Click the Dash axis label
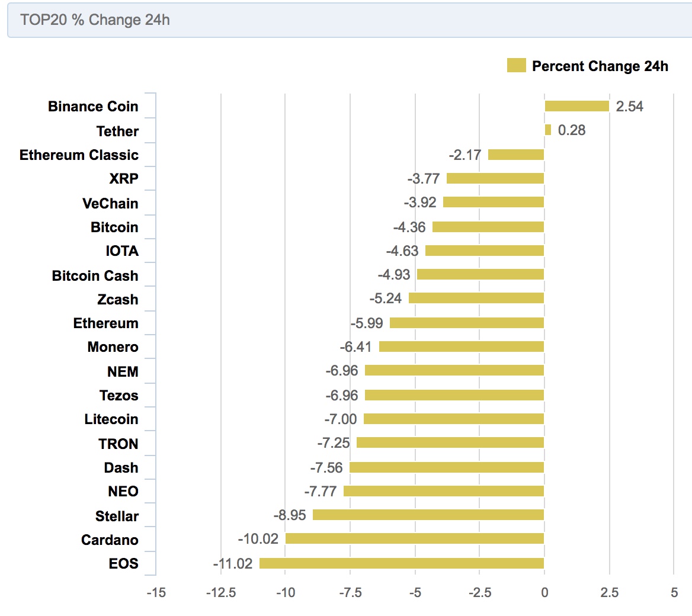The width and height of the screenshot is (692, 616). click(121, 467)
